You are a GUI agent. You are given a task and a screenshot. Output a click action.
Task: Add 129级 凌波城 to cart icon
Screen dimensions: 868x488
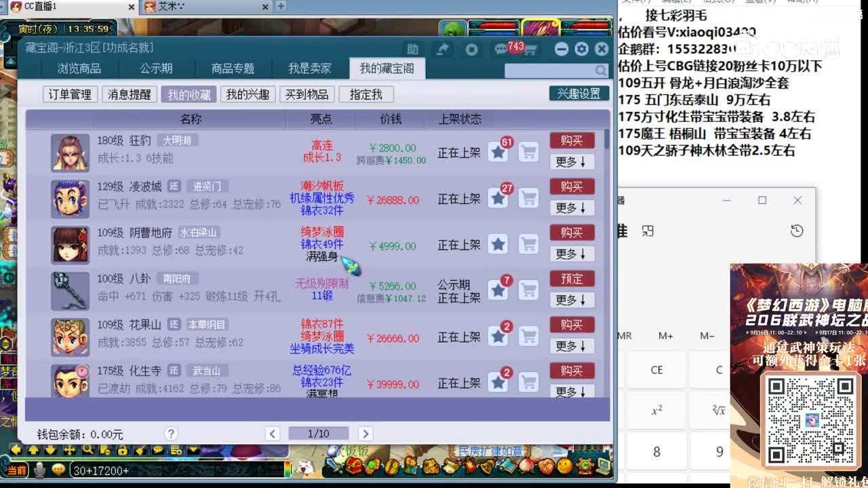[x=529, y=199]
